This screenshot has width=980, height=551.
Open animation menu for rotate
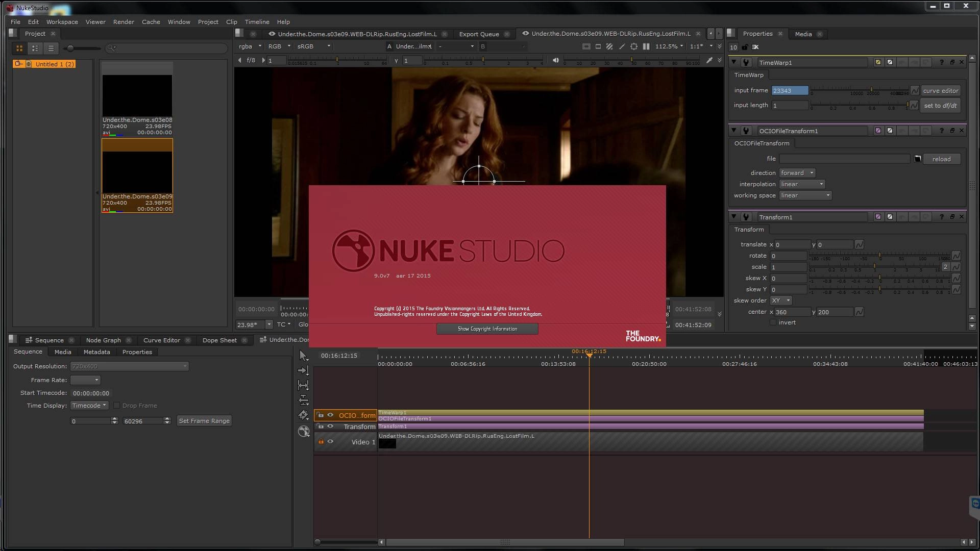[956, 256]
